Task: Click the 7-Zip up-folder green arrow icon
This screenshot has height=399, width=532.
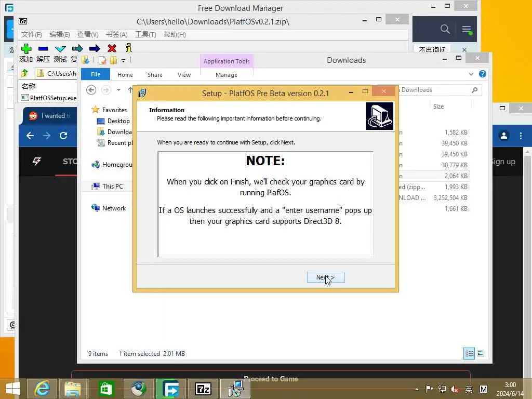Action: tap(24, 73)
